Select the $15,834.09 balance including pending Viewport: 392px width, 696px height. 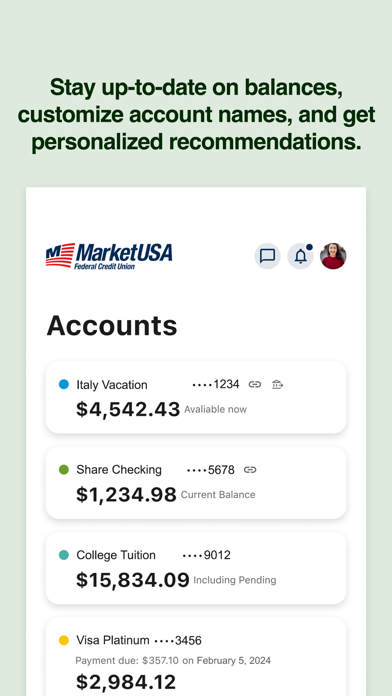[x=133, y=580]
